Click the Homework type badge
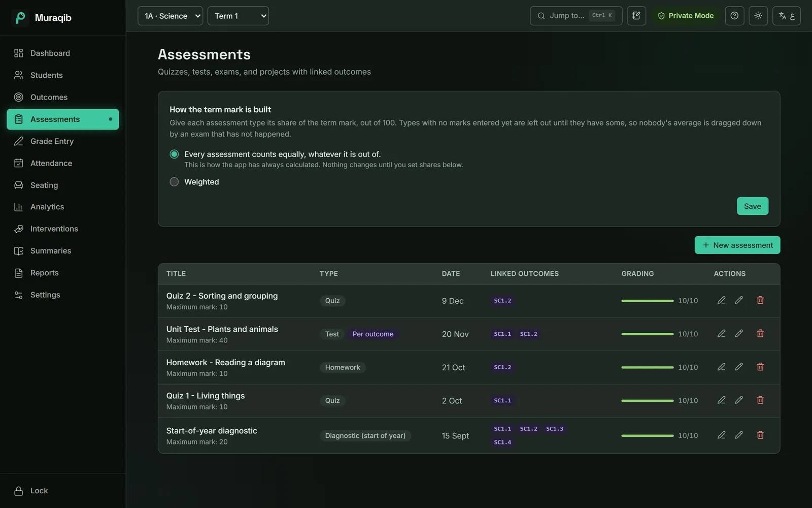 pos(343,367)
